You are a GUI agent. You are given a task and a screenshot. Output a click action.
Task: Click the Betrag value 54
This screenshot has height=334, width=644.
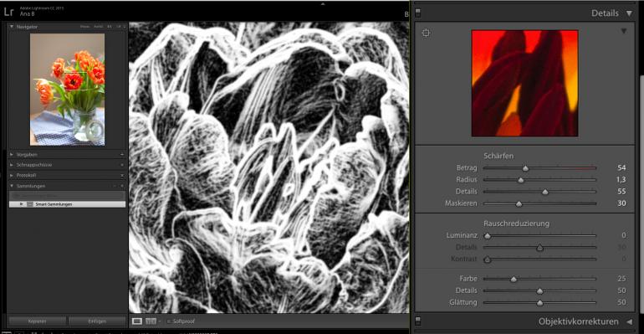(x=621, y=167)
